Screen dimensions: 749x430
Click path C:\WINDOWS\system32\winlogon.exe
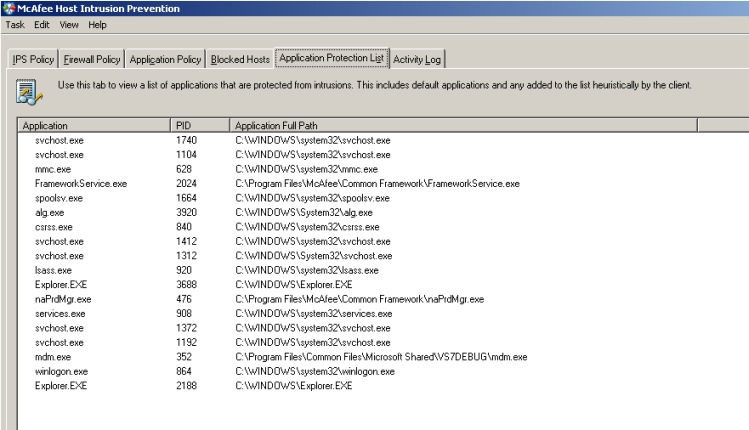(x=315, y=371)
